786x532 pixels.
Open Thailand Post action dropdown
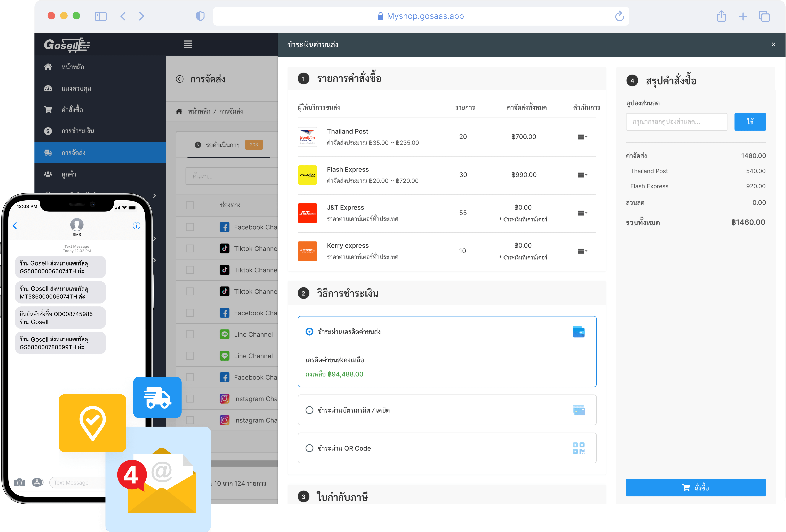[582, 137]
